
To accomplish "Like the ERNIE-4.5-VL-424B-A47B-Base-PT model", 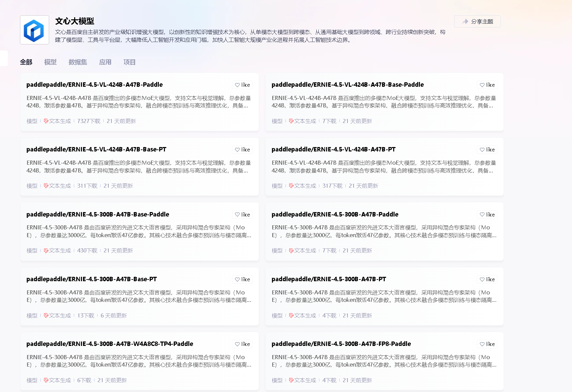I will click(242, 149).
